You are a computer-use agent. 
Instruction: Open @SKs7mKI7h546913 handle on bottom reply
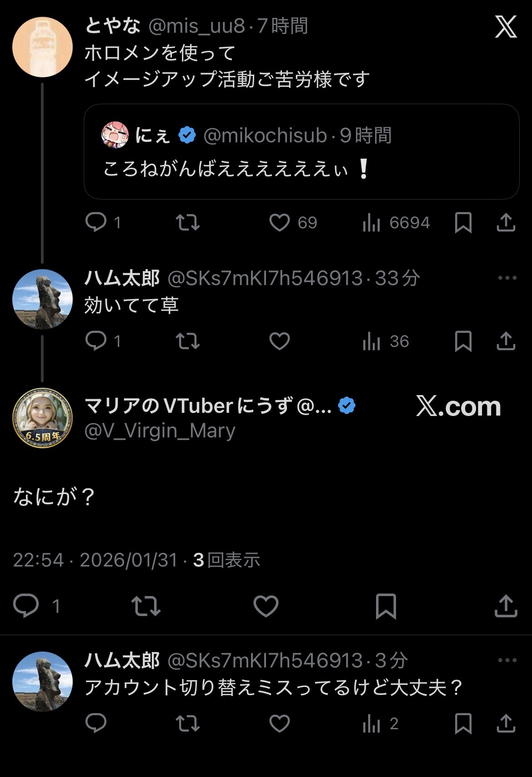click(x=265, y=661)
